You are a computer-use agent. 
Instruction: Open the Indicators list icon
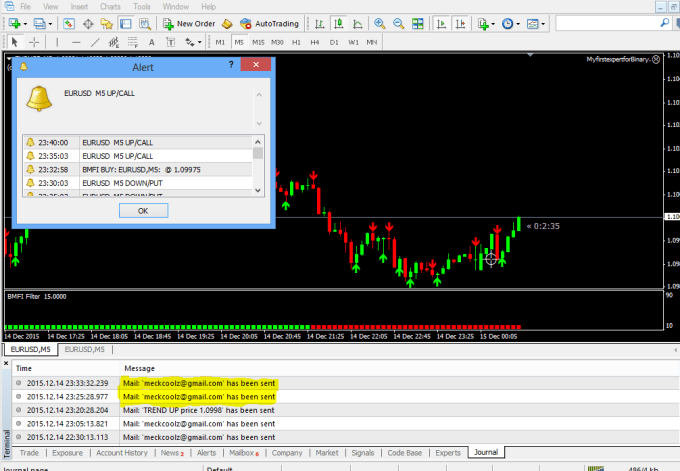(x=483, y=23)
